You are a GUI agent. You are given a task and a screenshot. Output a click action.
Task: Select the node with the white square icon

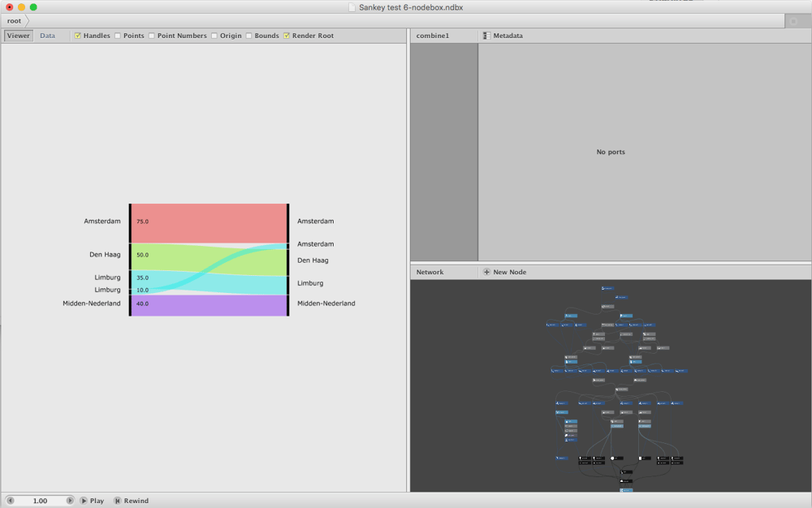click(645, 458)
